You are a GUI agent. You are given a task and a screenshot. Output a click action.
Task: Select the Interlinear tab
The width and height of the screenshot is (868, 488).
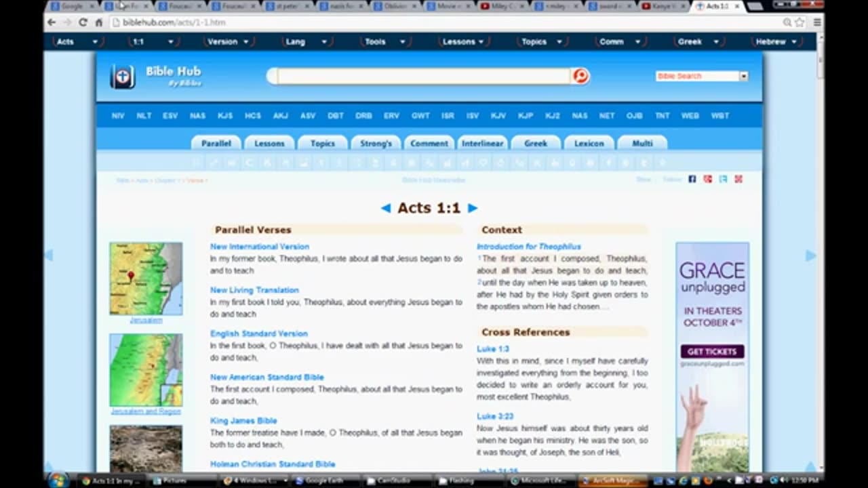point(482,143)
